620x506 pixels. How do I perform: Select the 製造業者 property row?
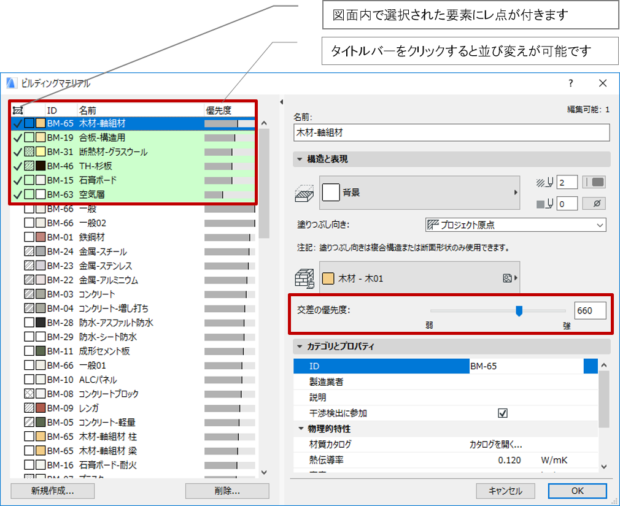(x=446, y=382)
